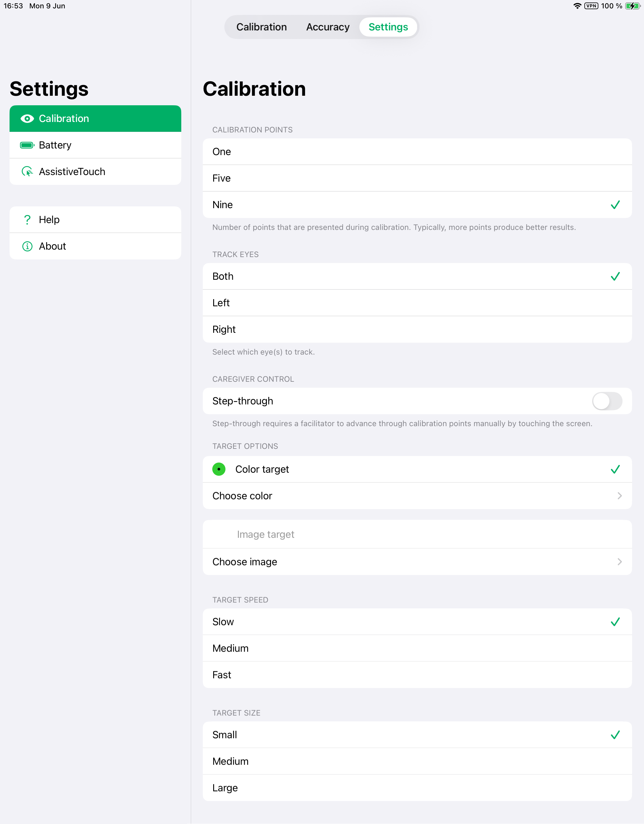Set target size to Large

pyautogui.click(x=417, y=788)
